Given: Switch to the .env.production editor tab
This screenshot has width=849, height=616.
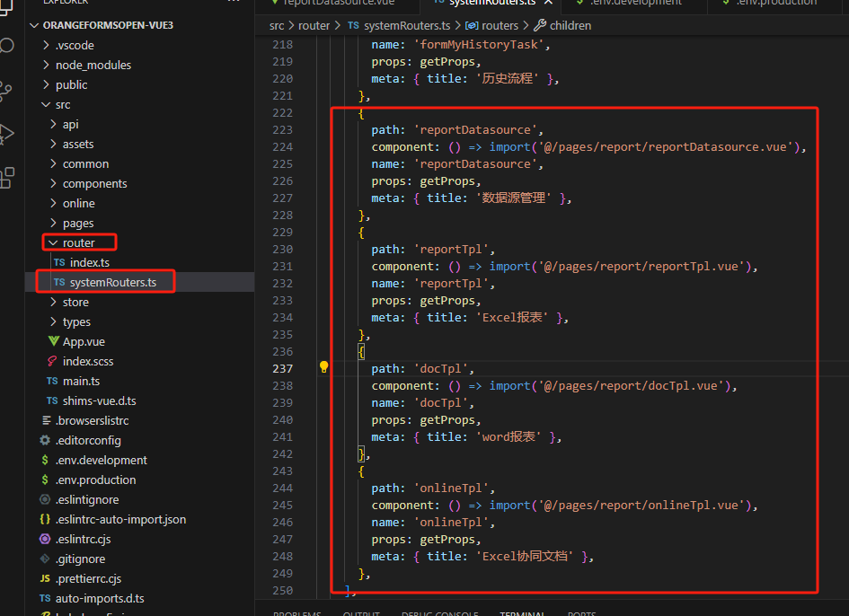Looking at the screenshot, I should click(x=775, y=3).
